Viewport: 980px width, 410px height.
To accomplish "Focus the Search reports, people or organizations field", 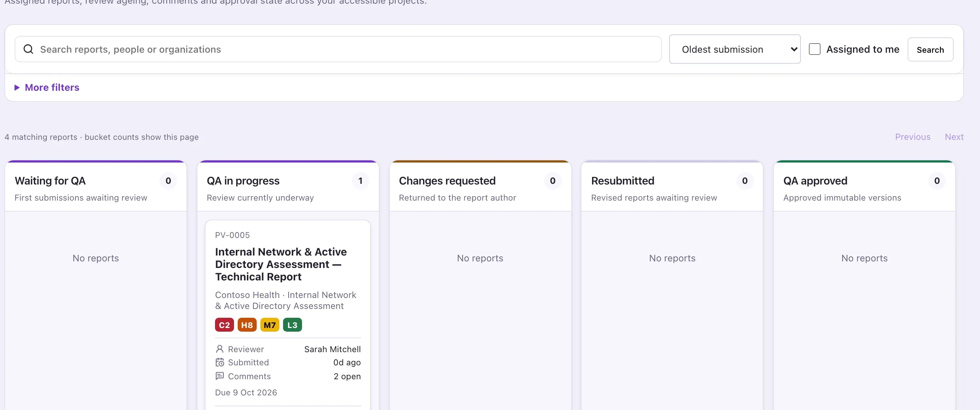I will click(338, 49).
